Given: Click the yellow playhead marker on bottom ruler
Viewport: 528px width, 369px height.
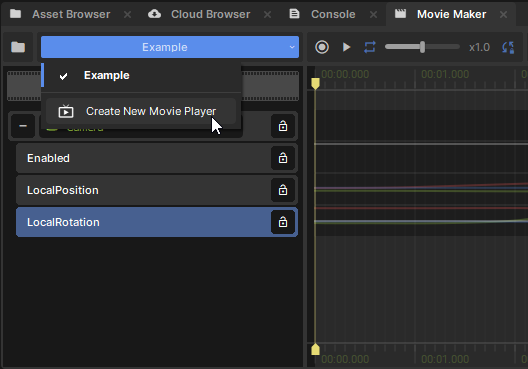Looking at the screenshot, I should [316, 349].
